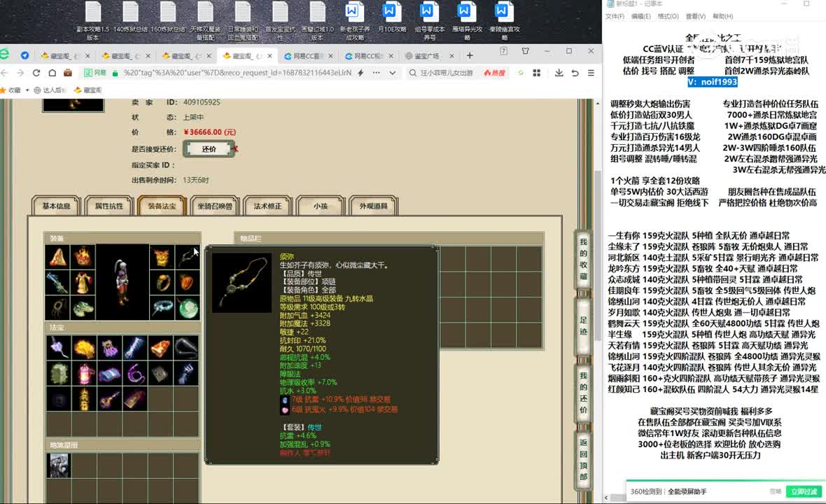Open the character portrait in 地煞星册

[59, 465]
